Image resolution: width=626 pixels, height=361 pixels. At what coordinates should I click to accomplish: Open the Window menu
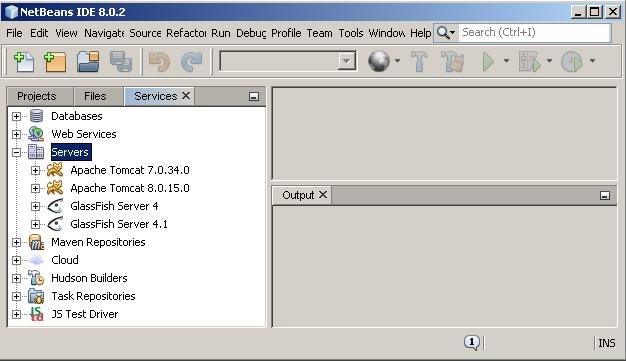point(386,33)
